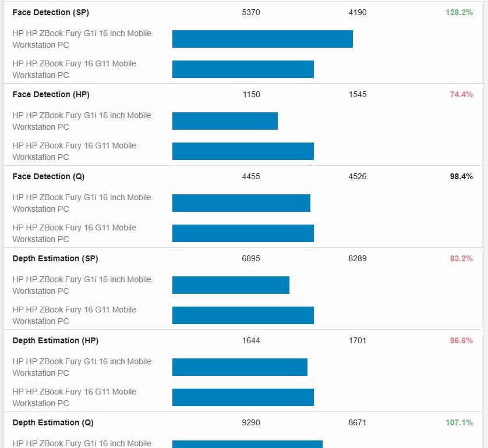Select the Face Detection (Q) row title
488x448 pixels.
(48, 176)
